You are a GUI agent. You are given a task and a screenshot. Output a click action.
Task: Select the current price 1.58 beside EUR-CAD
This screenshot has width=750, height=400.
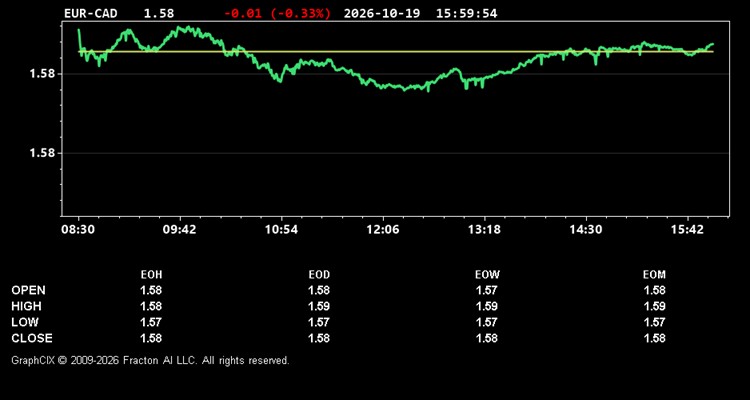pos(159,13)
